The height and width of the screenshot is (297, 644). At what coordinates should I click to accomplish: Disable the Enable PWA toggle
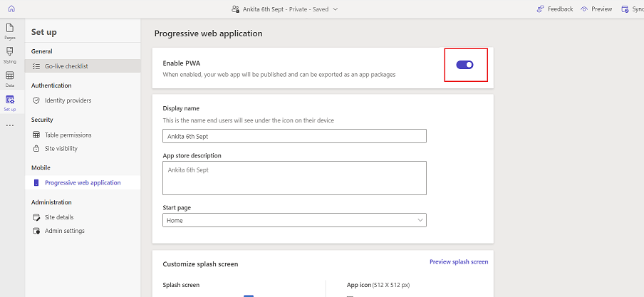click(465, 65)
